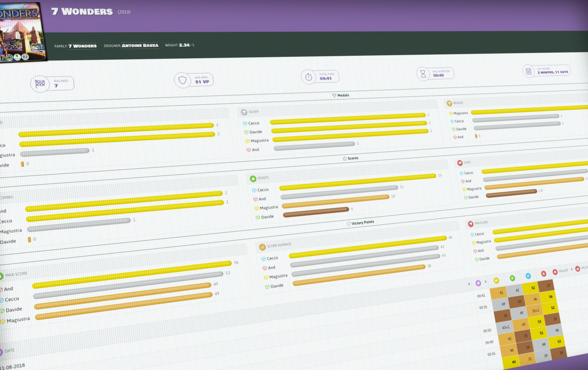Open the 7 Wonders family link

pos(83,46)
